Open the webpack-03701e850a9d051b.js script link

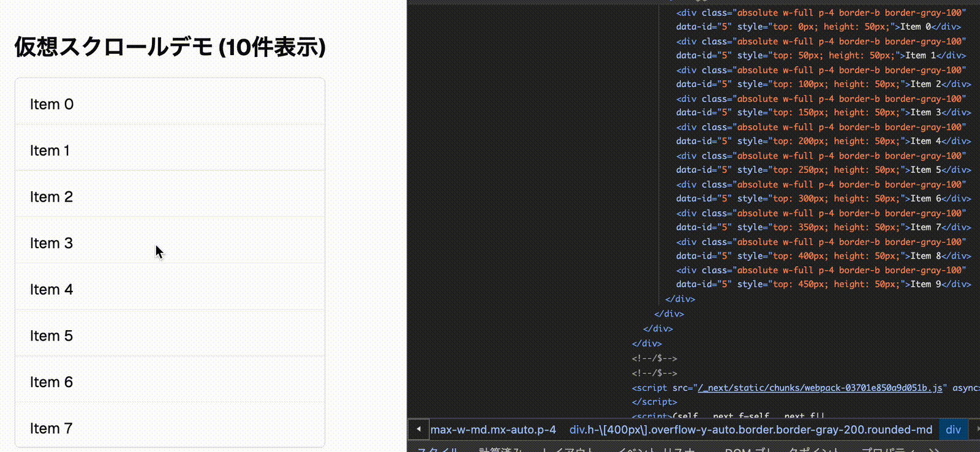tap(820, 388)
